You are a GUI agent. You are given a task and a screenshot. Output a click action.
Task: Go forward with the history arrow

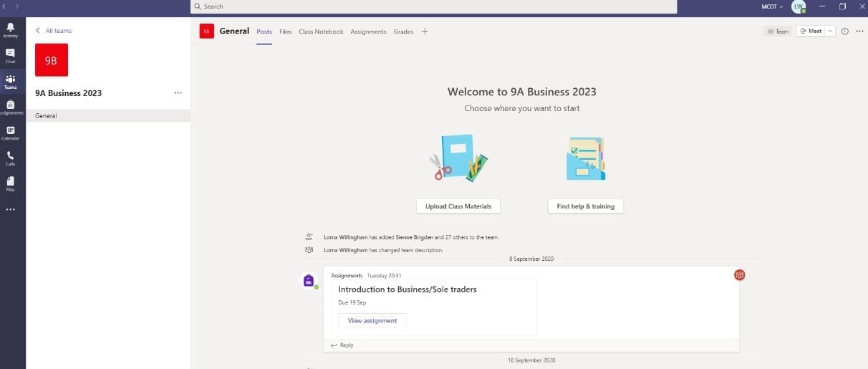point(17,6)
